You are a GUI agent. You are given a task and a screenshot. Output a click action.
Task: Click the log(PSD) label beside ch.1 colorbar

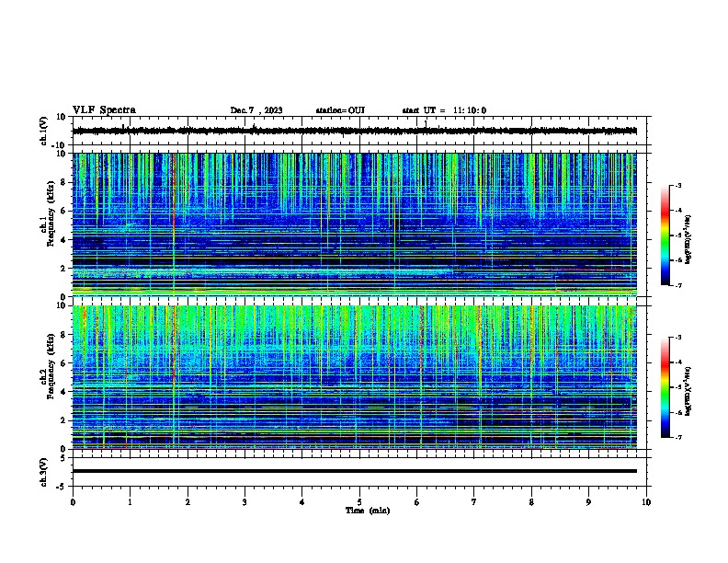pos(688,239)
